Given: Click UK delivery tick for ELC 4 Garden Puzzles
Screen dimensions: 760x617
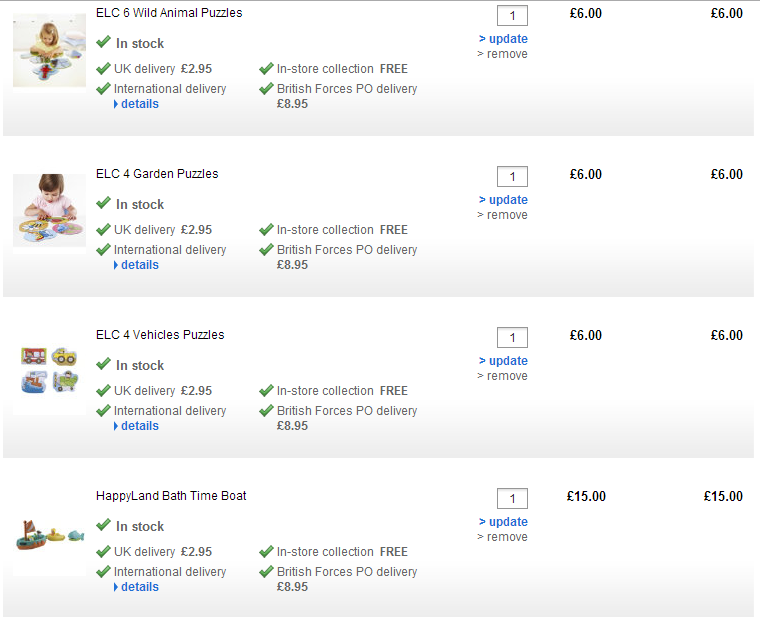Looking at the screenshot, I should tap(103, 229).
